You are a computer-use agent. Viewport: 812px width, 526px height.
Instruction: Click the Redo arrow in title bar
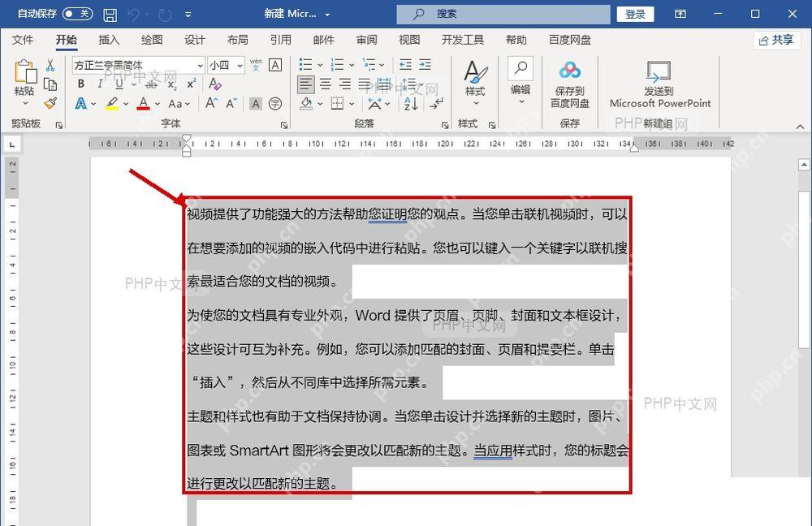click(165, 15)
